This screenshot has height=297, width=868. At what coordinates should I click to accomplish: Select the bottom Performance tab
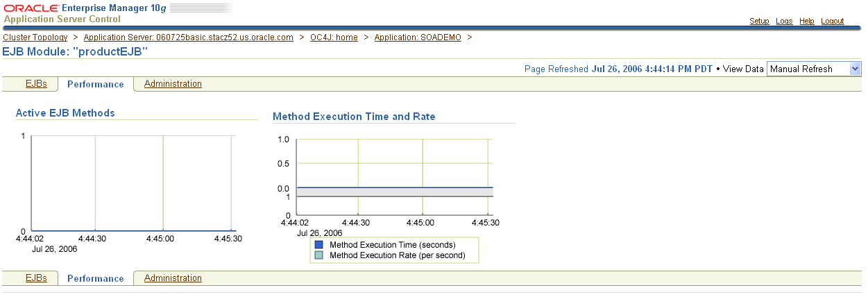tap(95, 278)
